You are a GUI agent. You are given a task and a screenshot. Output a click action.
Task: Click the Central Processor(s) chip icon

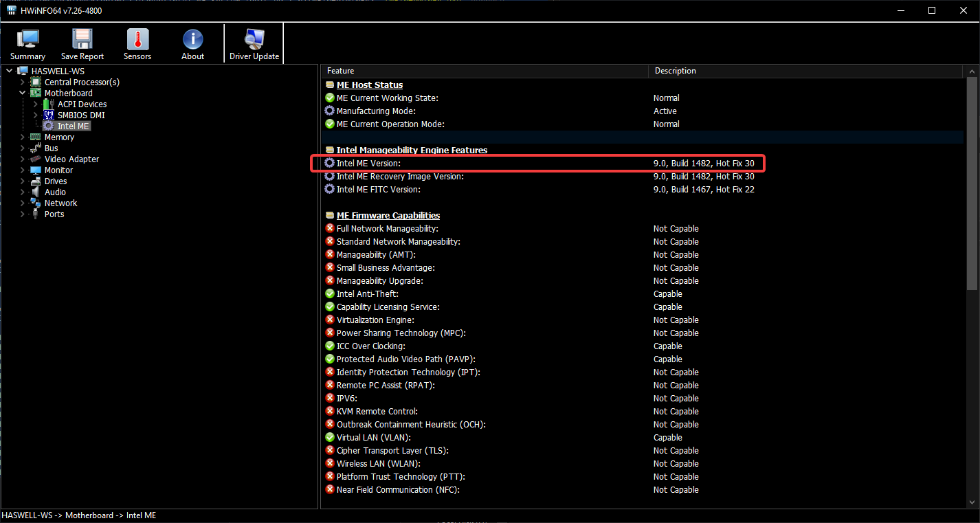pyautogui.click(x=36, y=82)
